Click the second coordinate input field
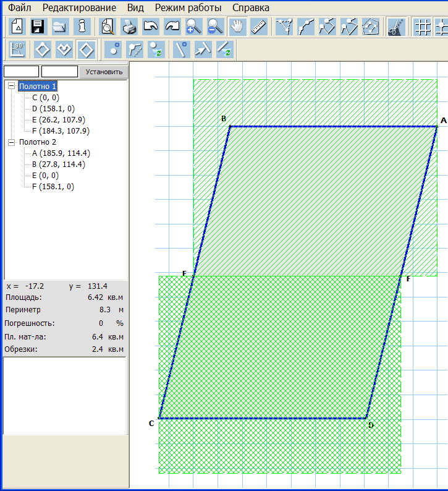The width and height of the screenshot is (448, 491). [59, 71]
